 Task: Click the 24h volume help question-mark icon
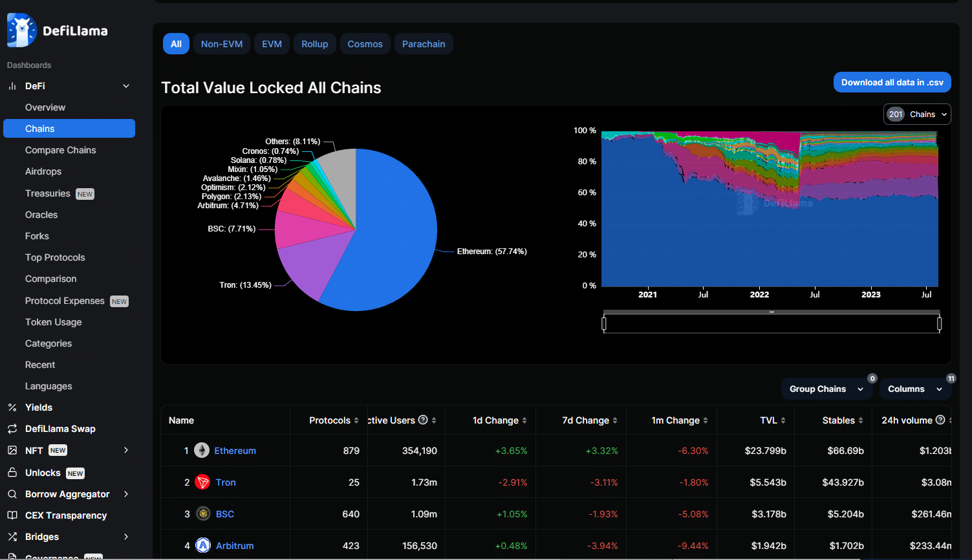(940, 420)
